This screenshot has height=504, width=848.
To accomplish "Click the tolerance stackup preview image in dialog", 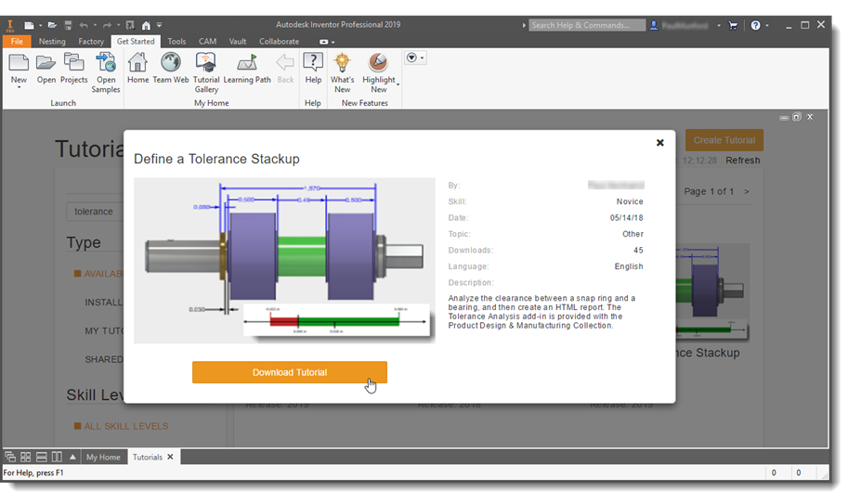I will [284, 261].
